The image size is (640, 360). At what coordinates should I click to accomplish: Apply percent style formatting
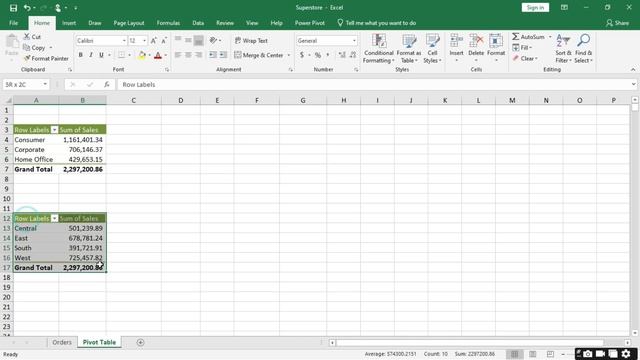(x=318, y=55)
